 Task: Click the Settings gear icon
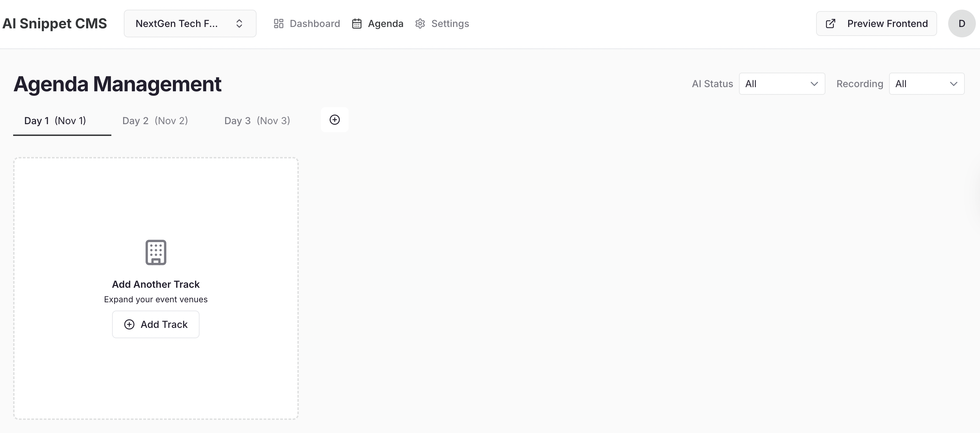point(419,23)
